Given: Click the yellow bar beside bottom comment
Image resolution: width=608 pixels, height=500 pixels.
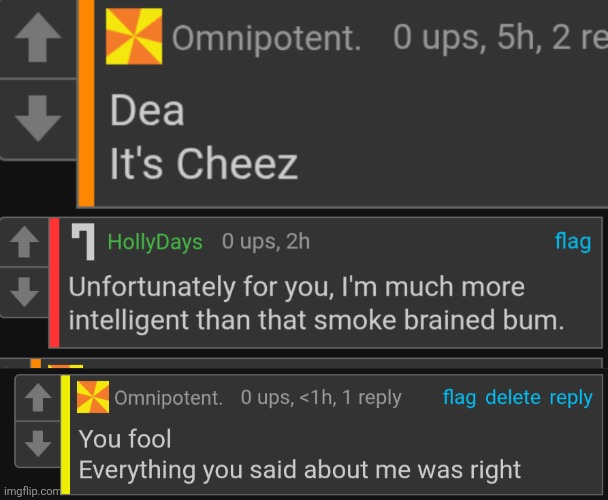Looking at the screenshot, I should 65,435.
